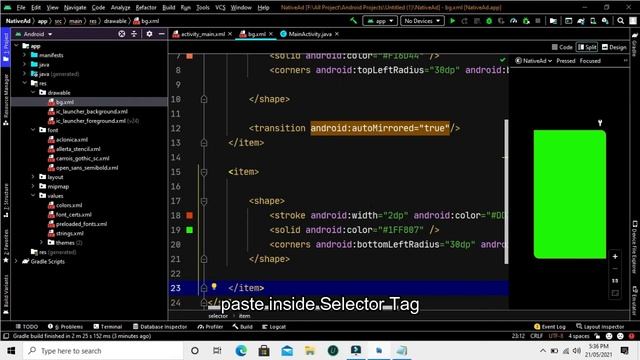Open the Build menu
640x360 pixels.
pos(169,7)
